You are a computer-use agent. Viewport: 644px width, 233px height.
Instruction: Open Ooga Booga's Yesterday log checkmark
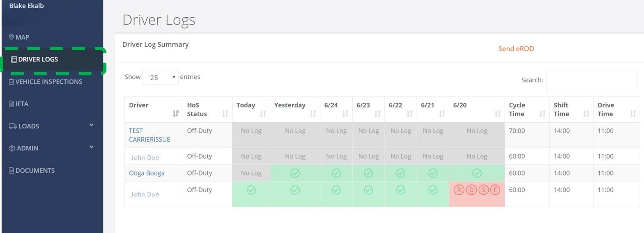pyautogui.click(x=295, y=173)
